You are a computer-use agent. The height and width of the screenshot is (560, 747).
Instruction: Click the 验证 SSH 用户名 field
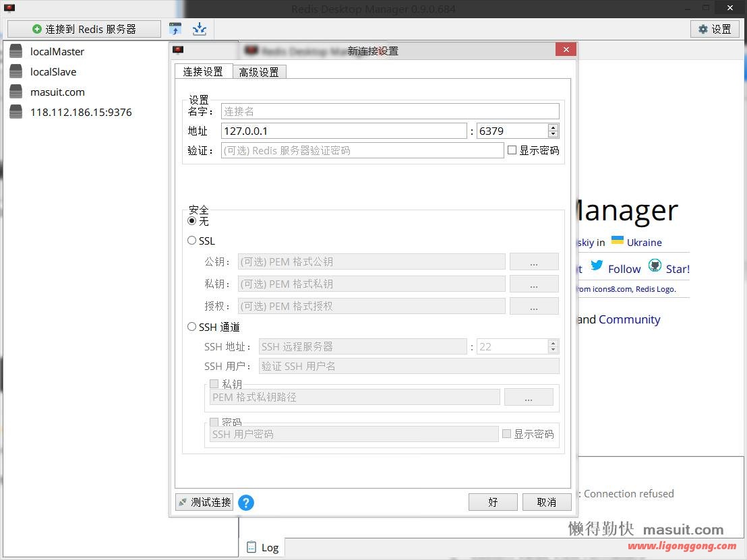(409, 366)
